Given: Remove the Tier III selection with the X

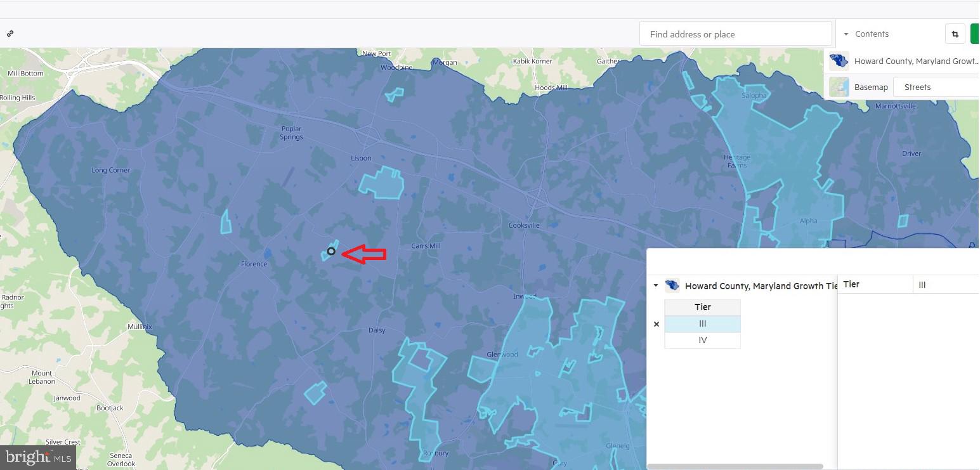Looking at the screenshot, I should coord(657,324).
